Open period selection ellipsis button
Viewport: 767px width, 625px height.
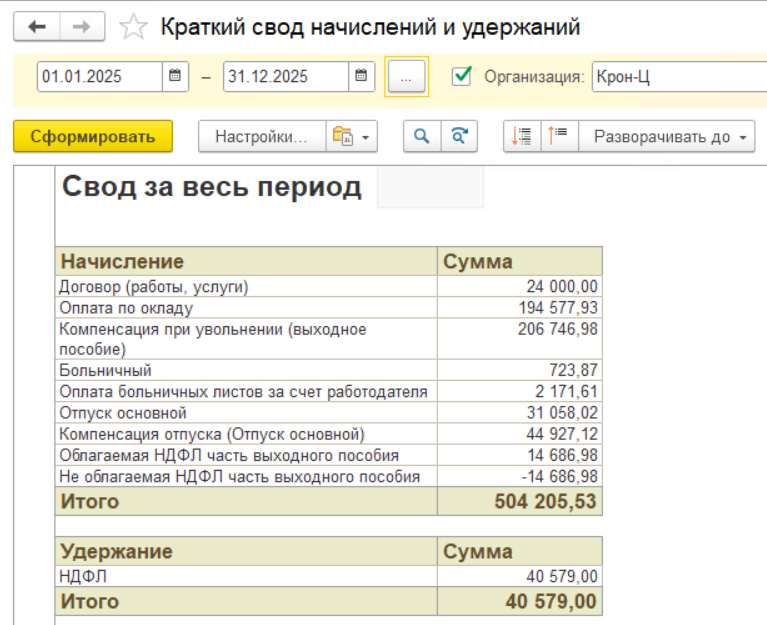tap(406, 77)
